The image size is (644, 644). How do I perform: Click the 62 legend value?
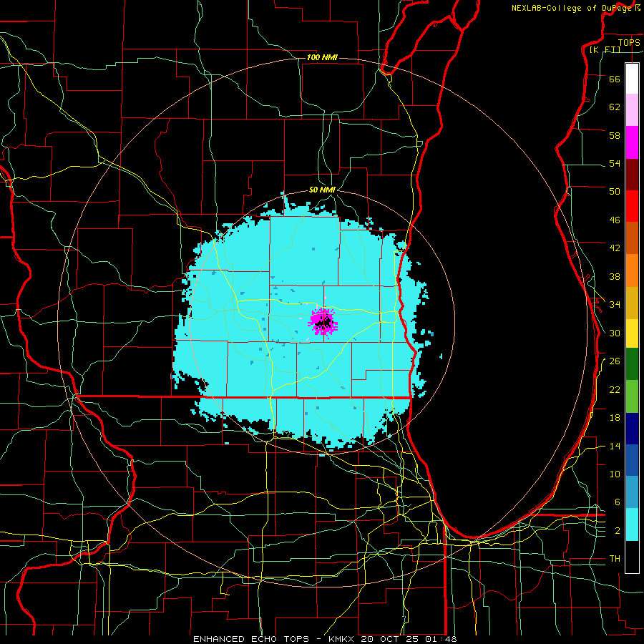(x=615, y=107)
